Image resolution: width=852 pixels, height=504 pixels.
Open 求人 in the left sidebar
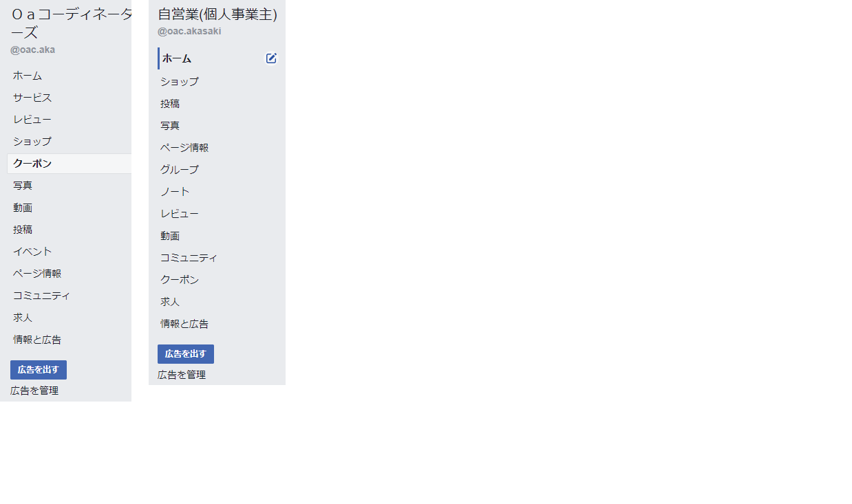(x=23, y=318)
